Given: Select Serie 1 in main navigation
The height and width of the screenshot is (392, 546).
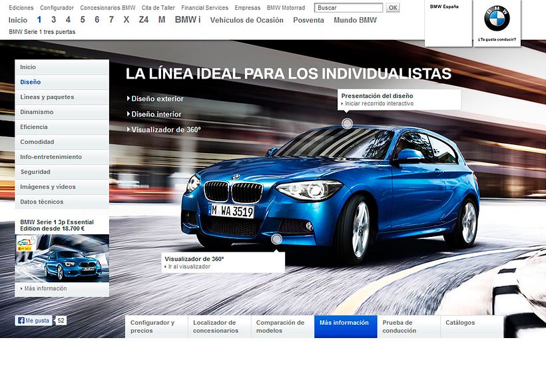Looking at the screenshot, I should 39,20.
